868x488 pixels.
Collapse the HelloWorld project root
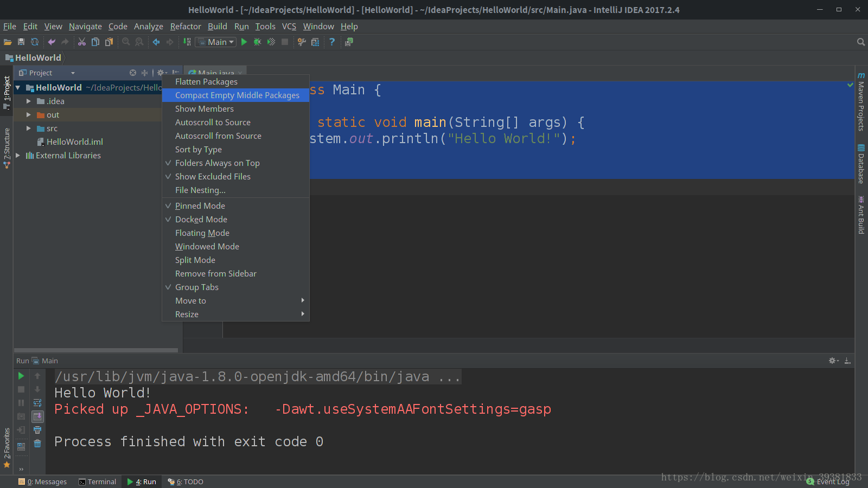pyautogui.click(x=18, y=87)
